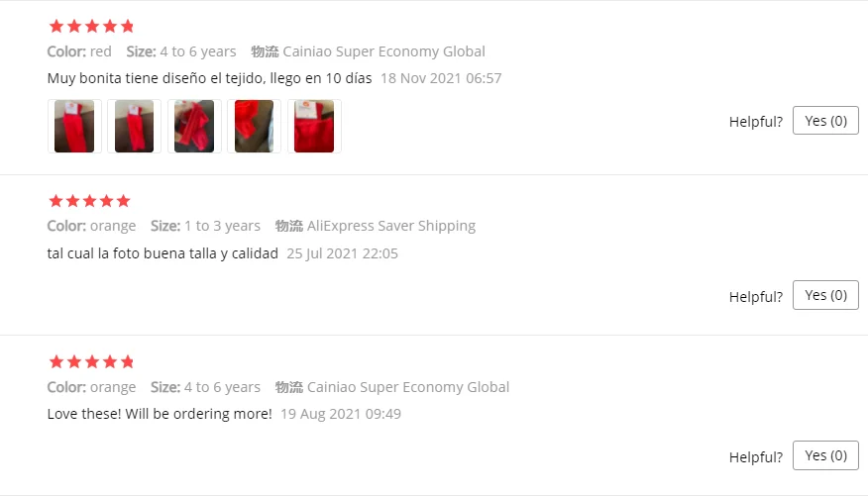The height and width of the screenshot is (496, 868).
Task: Click star rating of 'tal cual la foto' review
Action: point(90,201)
